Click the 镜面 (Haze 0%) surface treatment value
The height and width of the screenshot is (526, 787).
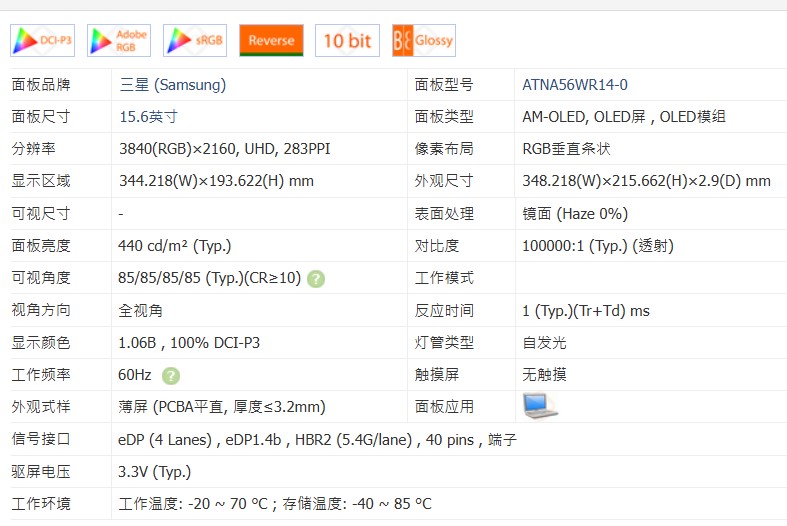[575, 214]
